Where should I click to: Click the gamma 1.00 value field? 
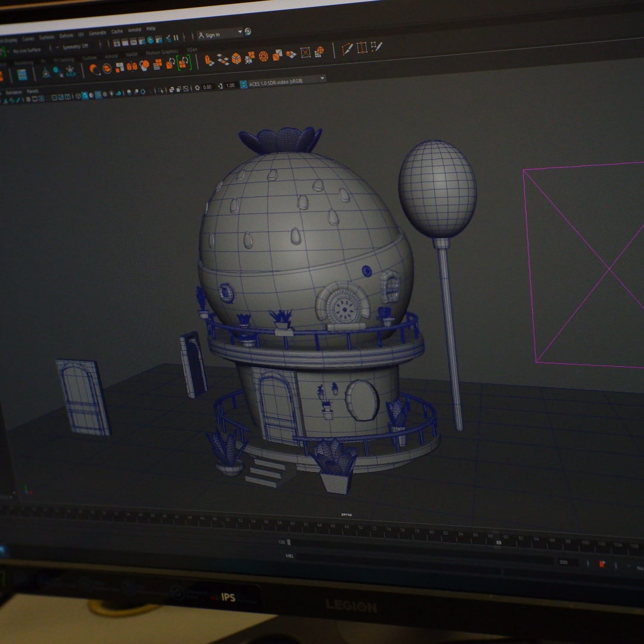pyautogui.click(x=231, y=86)
